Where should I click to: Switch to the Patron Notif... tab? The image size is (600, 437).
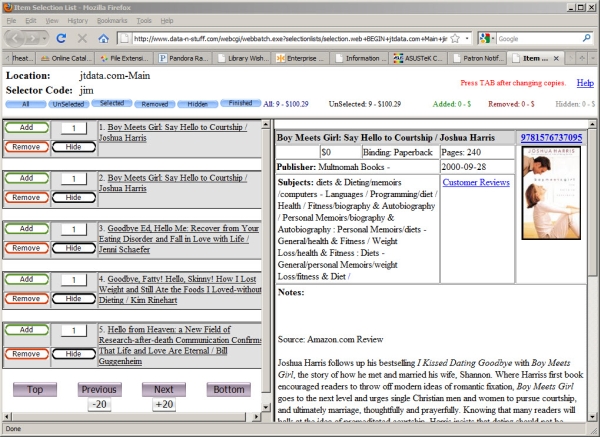[478, 58]
